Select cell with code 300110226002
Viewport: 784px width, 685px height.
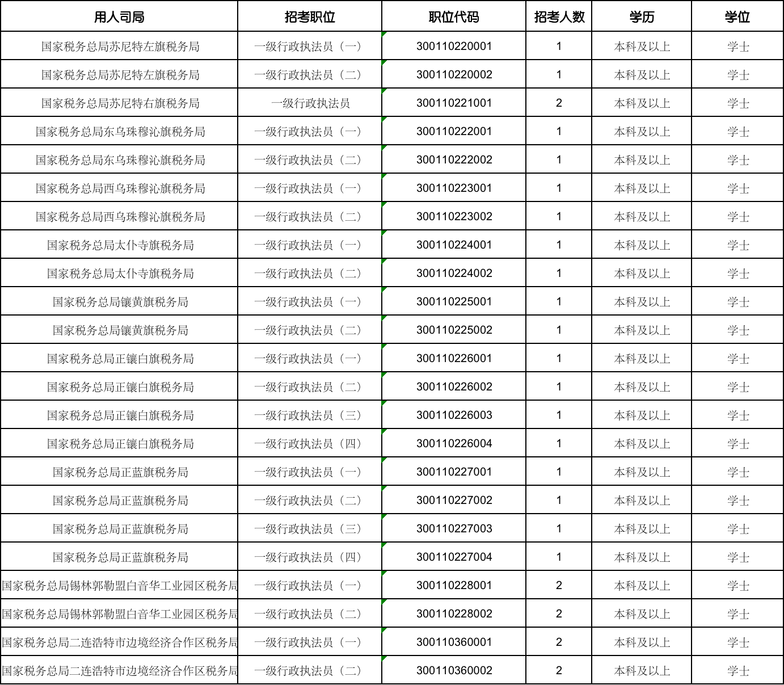click(x=454, y=386)
